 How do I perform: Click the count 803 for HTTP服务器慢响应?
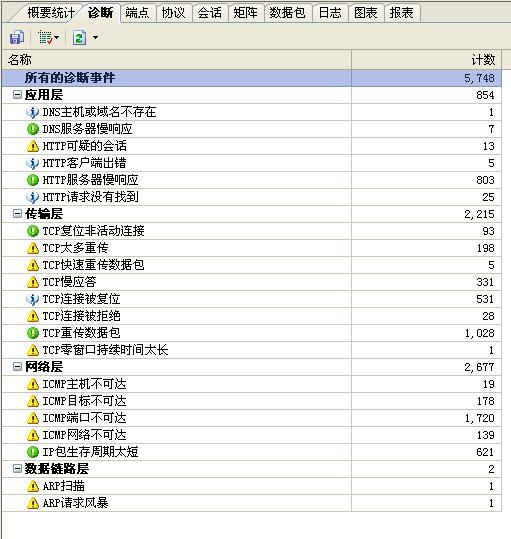pos(485,180)
